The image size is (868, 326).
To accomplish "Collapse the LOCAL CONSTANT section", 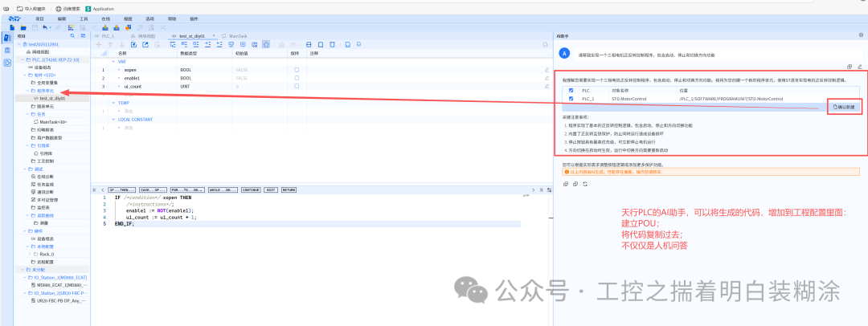I will click(114, 120).
